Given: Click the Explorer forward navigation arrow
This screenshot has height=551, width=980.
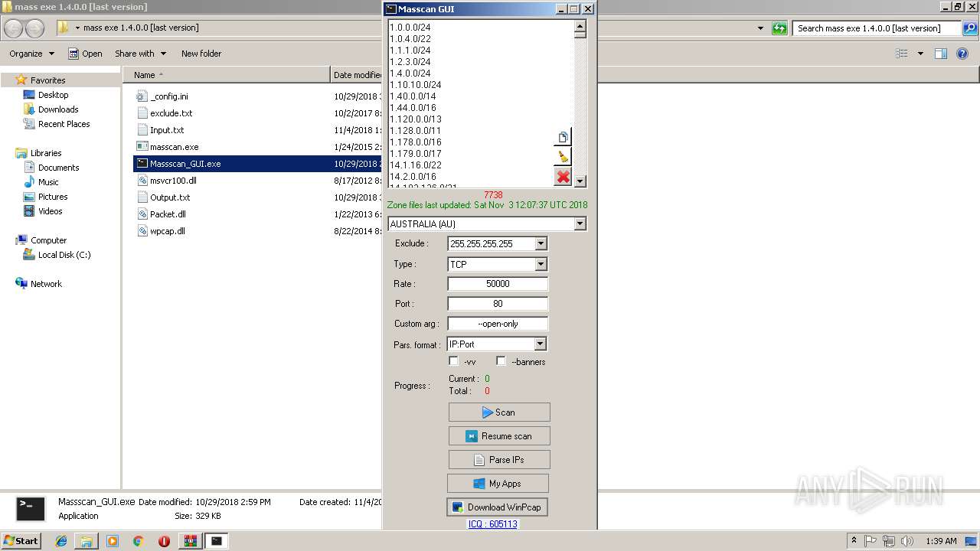Looking at the screenshot, I should pyautogui.click(x=34, y=28).
